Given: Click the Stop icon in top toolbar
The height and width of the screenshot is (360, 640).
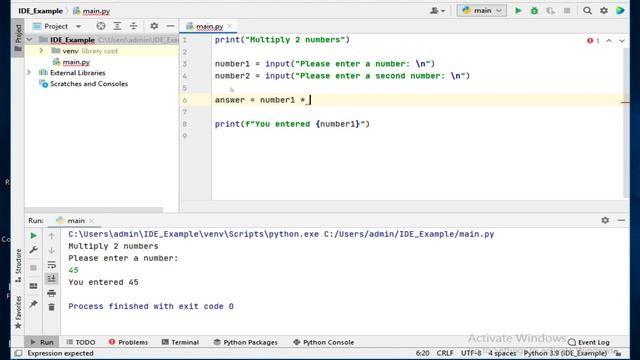Looking at the screenshot, I should click(x=567, y=11).
